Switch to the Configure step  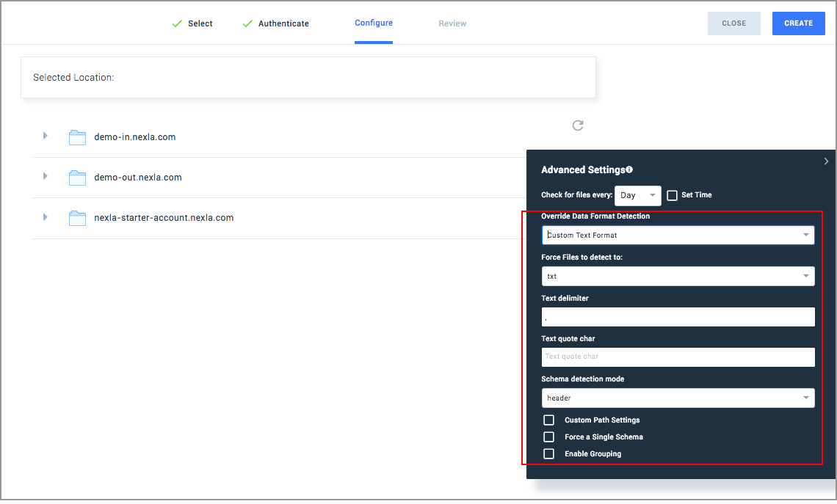[x=374, y=23]
